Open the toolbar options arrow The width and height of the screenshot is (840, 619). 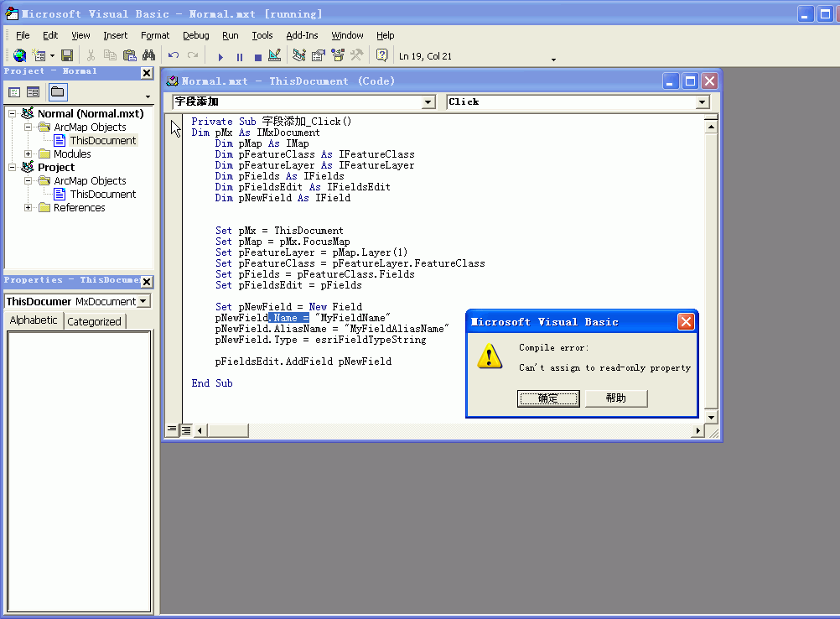[553, 59]
